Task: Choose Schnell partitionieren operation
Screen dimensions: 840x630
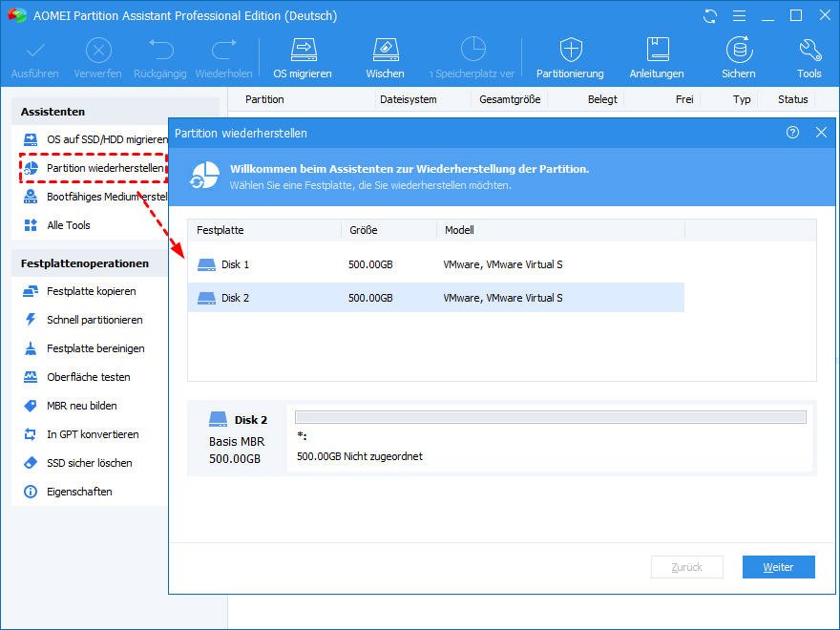Action: pos(82,320)
